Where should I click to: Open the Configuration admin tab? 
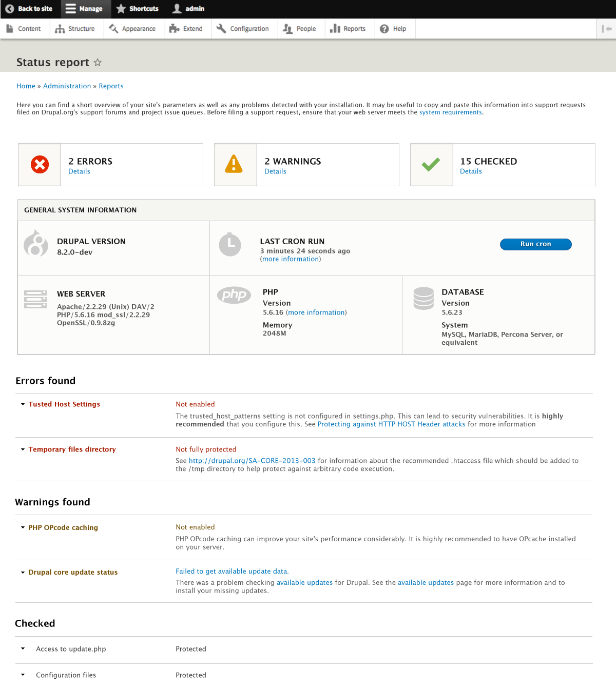(243, 29)
